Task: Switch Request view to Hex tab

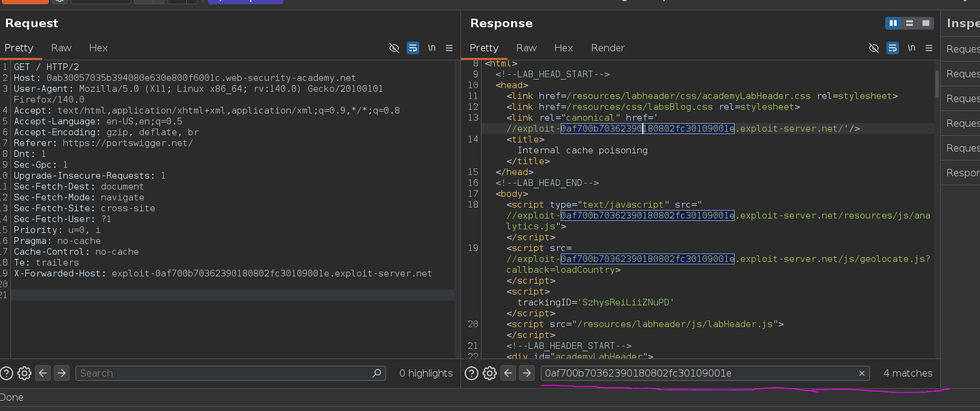Action: coord(98,48)
